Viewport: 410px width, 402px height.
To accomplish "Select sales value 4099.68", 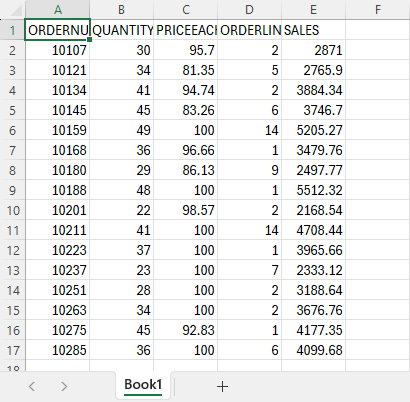I will (x=314, y=350).
